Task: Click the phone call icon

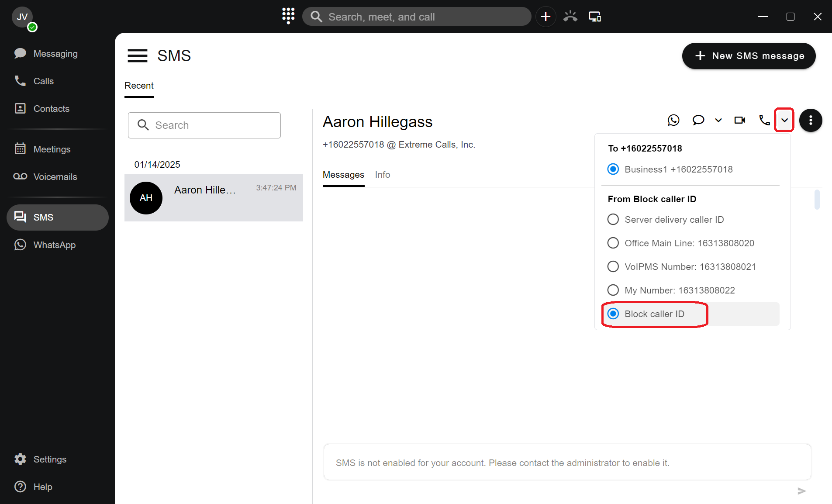Action: [x=764, y=120]
